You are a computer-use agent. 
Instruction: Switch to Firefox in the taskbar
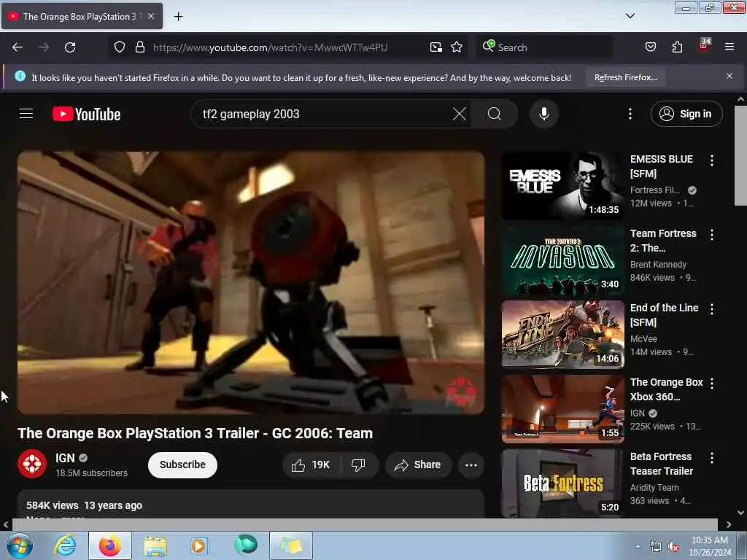pyautogui.click(x=110, y=545)
